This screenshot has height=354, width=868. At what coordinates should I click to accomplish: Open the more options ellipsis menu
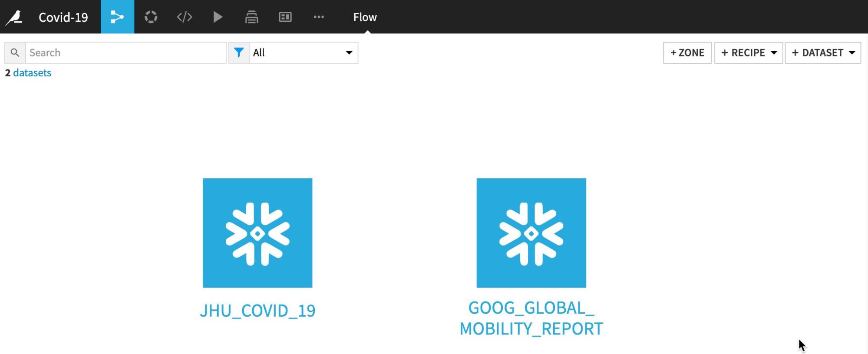[319, 17]
